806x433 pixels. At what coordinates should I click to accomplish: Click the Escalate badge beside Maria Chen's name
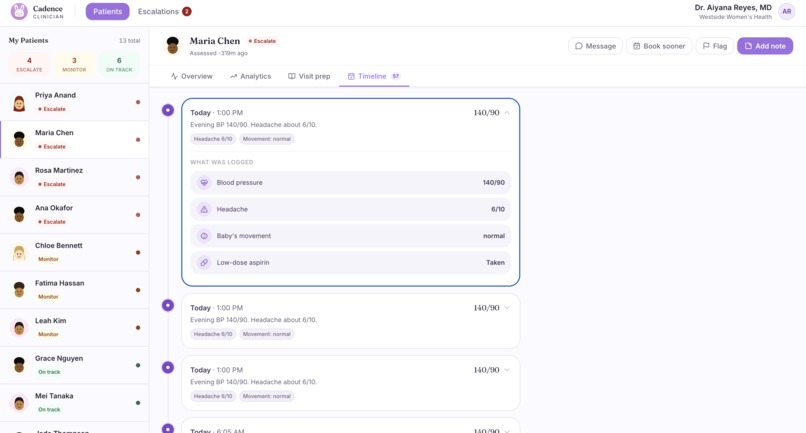(262, 41)
